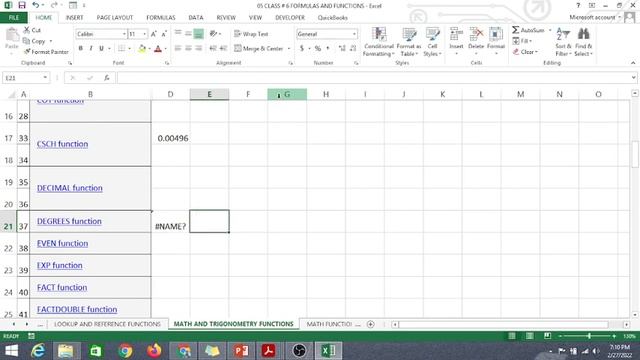Toggle center alignment

tap(188, 49)
